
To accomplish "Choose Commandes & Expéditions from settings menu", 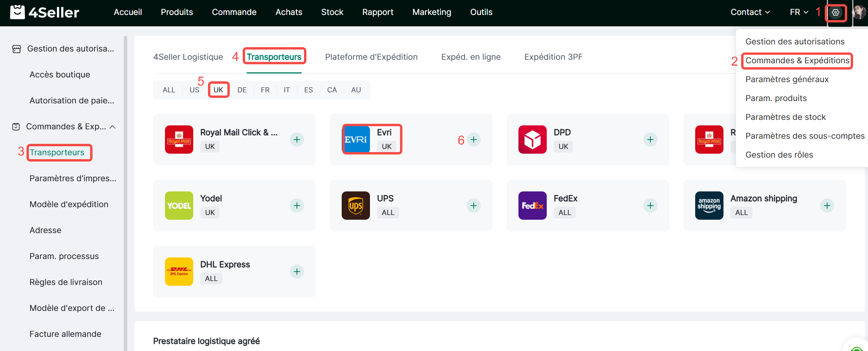I will [x=797, y=61].
